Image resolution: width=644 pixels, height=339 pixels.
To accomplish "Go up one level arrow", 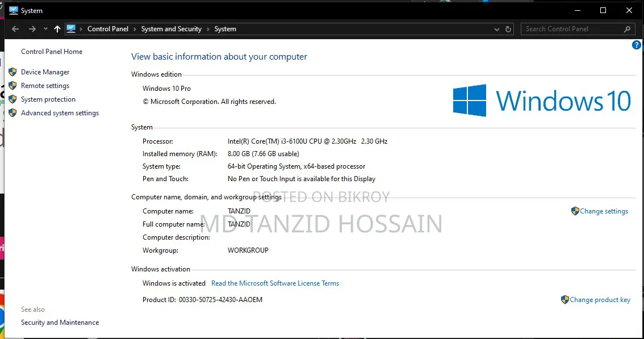I will [x=57, y=29].
